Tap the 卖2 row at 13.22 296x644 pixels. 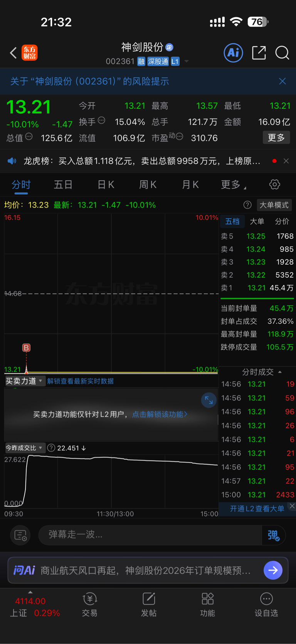pos(257,275)
